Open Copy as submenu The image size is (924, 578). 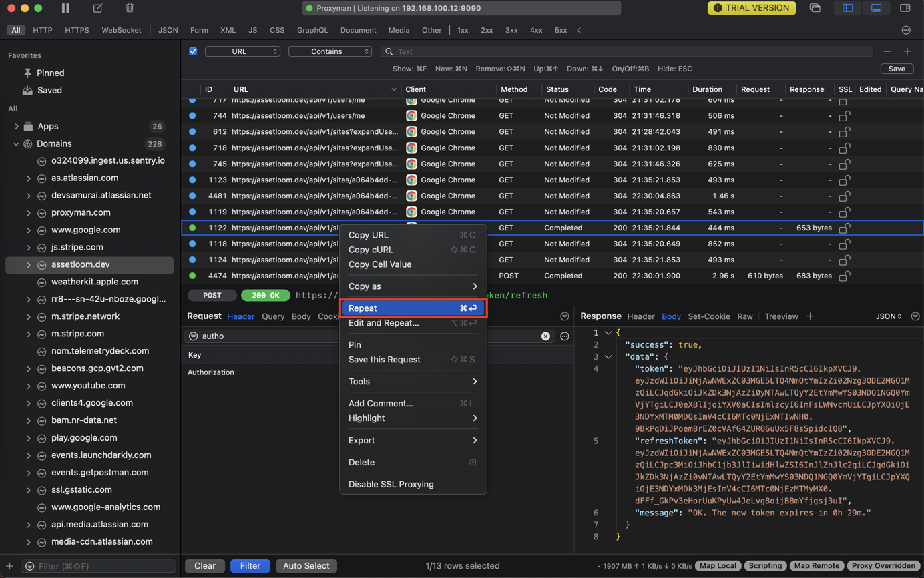[x=413, y=286]
